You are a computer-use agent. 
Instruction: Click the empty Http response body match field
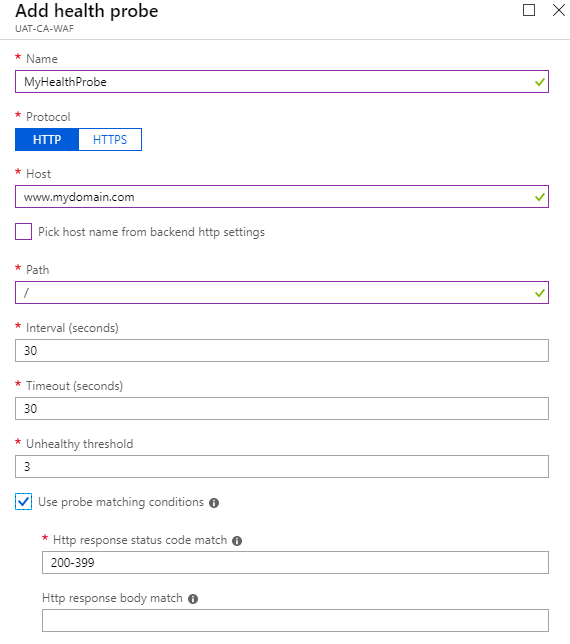point(295,620)
